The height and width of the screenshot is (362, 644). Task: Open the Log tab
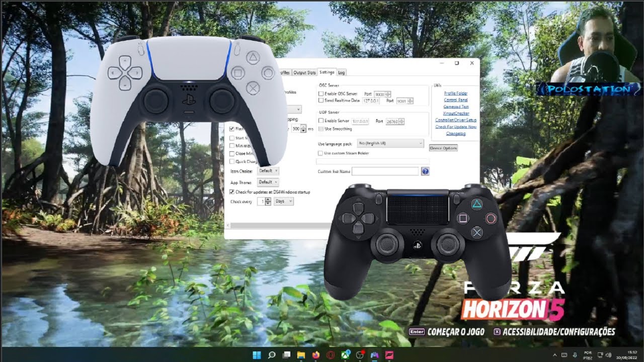(342, 73)
